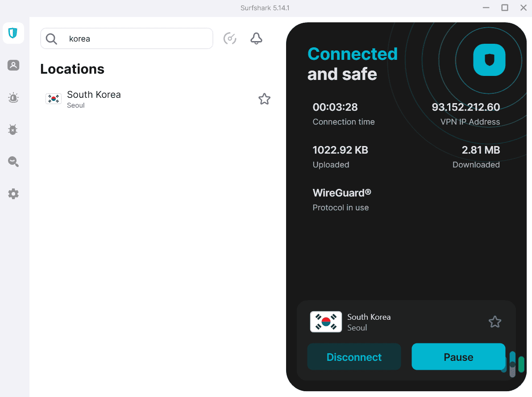This screenshot has width=532, height=397.
Task: Favorite Seoul server in the connection card
Action: coord(495,322)
